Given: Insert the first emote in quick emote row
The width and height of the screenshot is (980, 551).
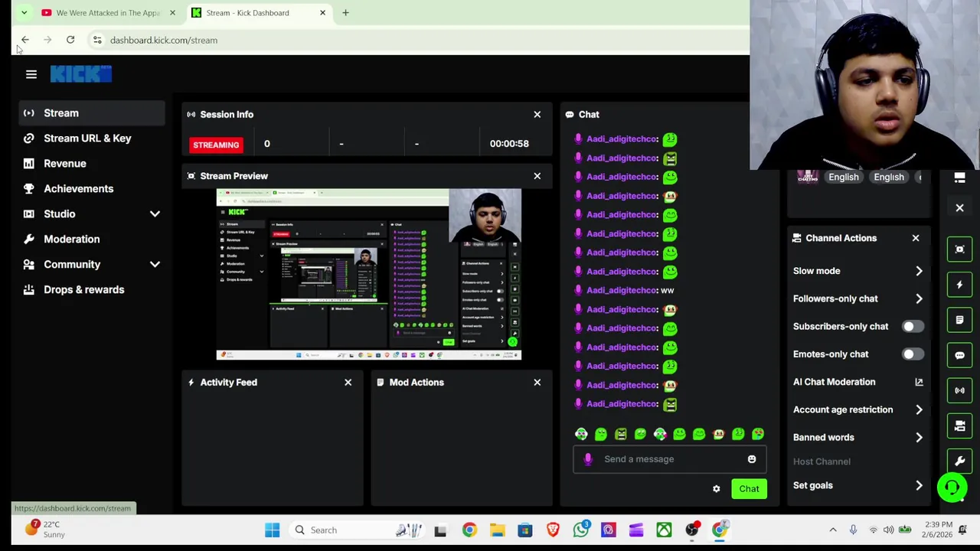Looking at the screenshot, I should click(581, 435).
